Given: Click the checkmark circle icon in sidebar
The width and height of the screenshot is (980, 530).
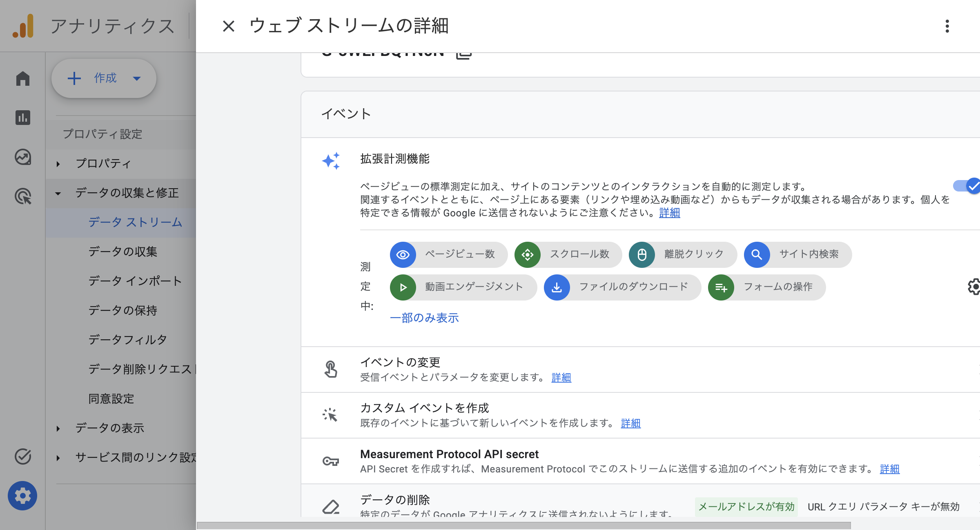Looking at the screenshot, I should click(x=23, y=457).
